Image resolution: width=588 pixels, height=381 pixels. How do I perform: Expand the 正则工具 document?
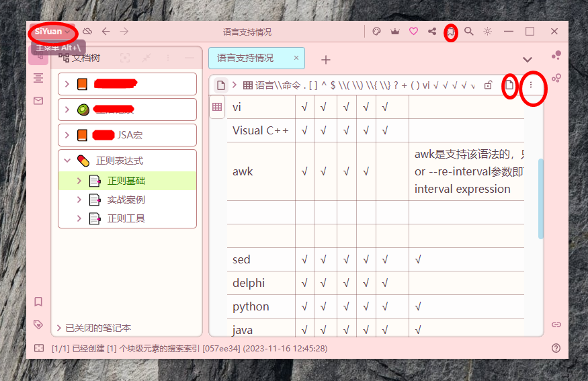pos(79,218)
